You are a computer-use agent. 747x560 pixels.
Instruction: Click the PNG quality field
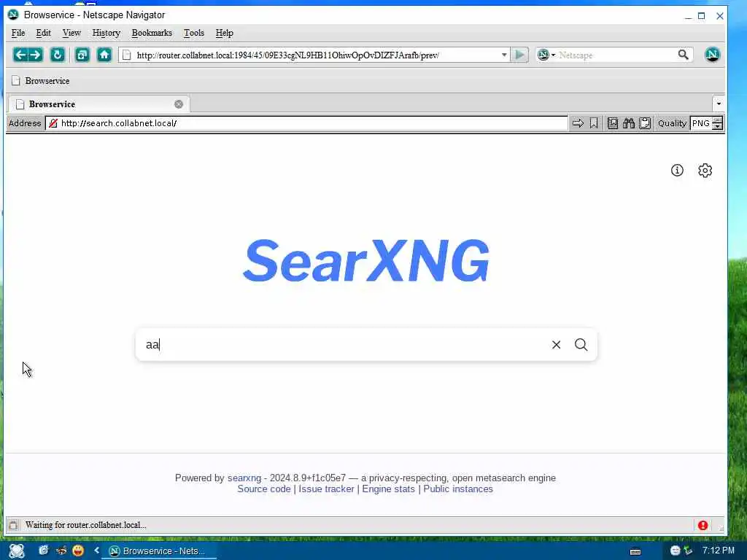[x=701, y=123]
